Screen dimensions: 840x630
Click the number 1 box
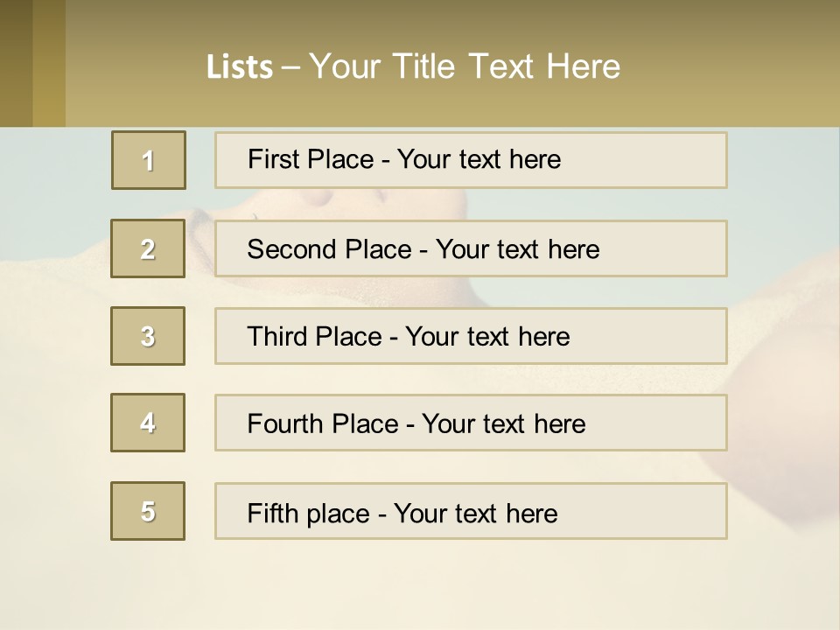pos(148,160)
